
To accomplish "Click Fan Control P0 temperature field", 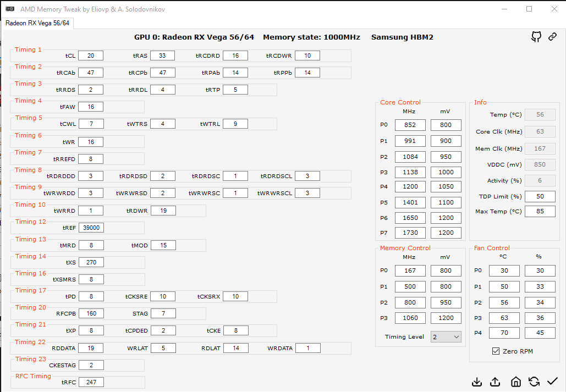I will click(x=504, y=270).
